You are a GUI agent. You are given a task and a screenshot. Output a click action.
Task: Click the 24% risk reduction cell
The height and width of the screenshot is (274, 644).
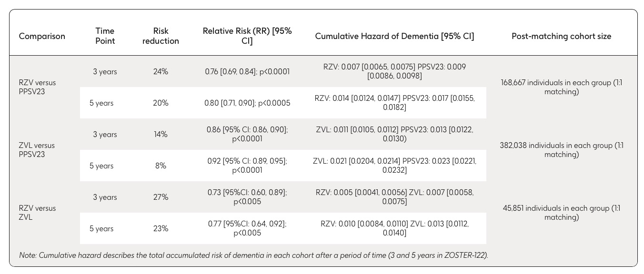pos(161,72)
